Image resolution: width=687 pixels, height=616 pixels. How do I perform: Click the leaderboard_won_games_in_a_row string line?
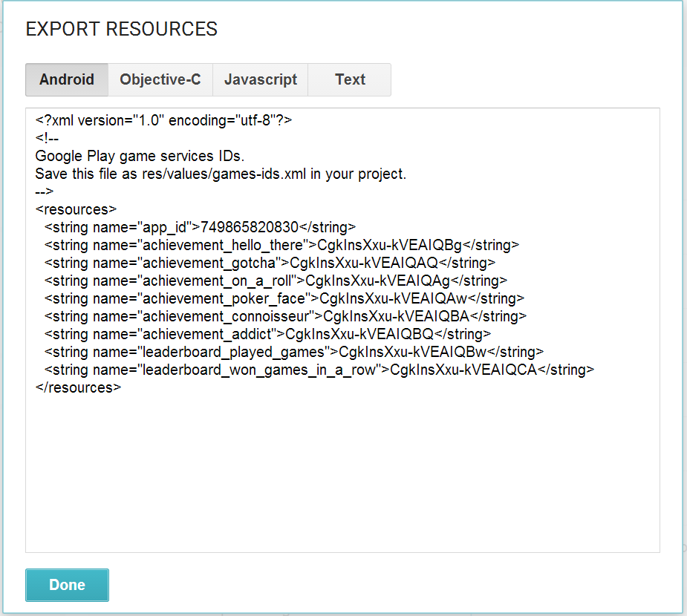[x=319, y=370]
